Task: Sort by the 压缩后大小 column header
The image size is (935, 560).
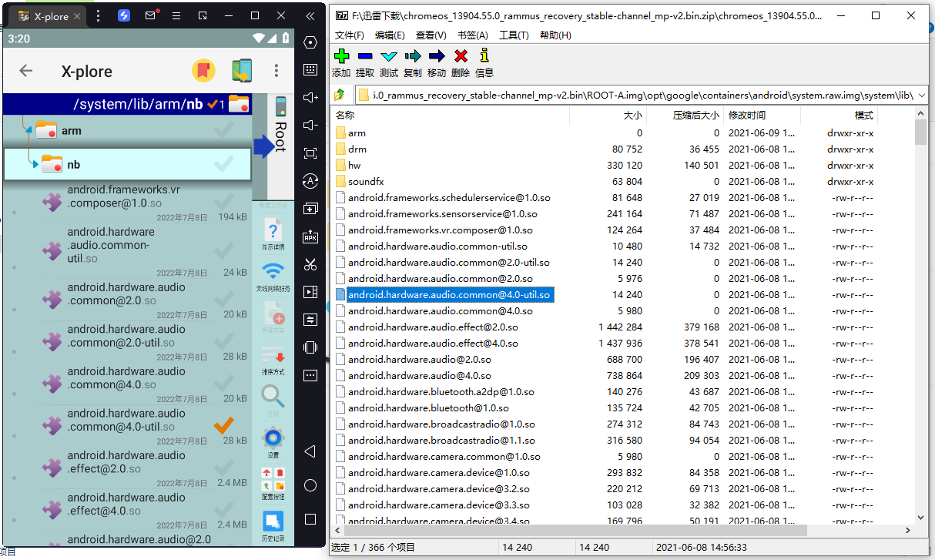Action: point(685,116)
